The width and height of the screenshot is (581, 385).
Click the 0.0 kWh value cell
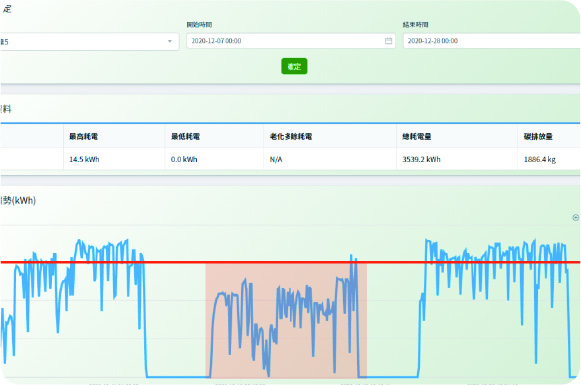[214, 159]
